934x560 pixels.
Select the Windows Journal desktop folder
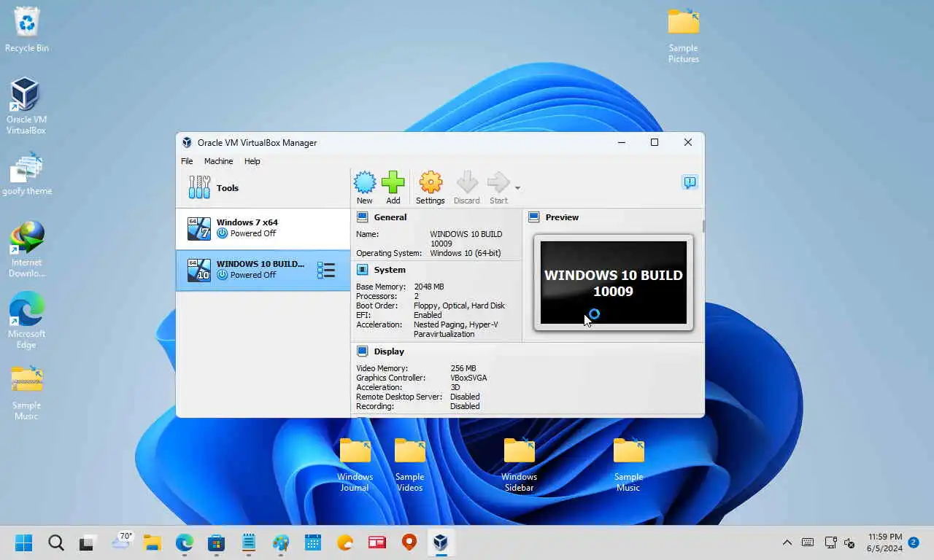pyautogui.click(x=355, y=464)
